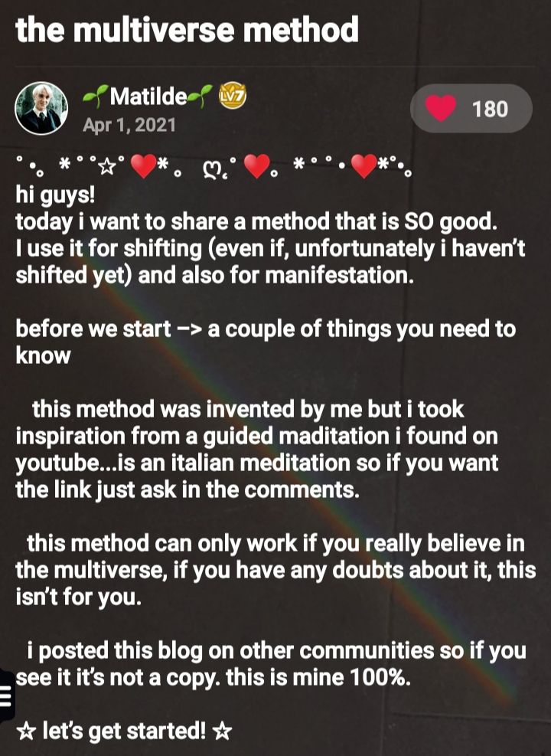Click the outlined star in decoration line

click(107, 166)
